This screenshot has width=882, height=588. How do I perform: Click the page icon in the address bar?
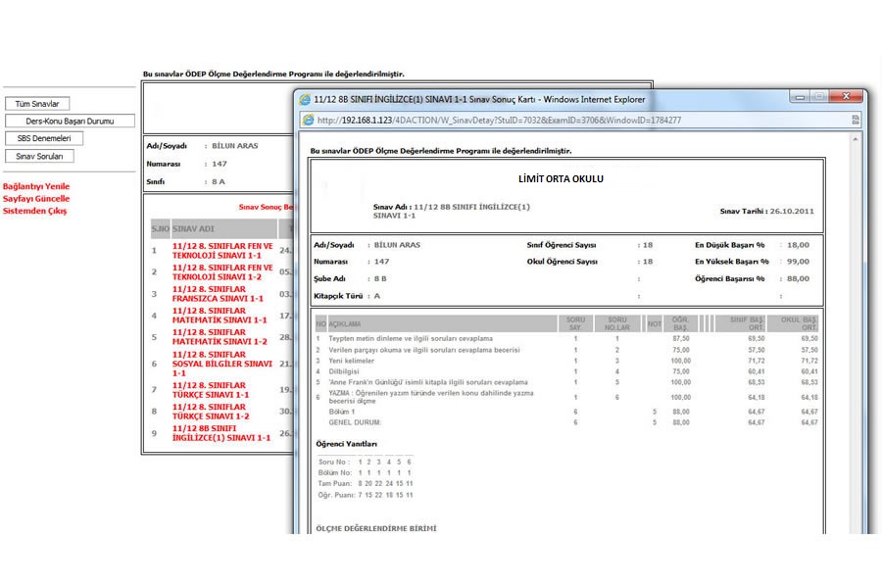click(x=307, y=121)
